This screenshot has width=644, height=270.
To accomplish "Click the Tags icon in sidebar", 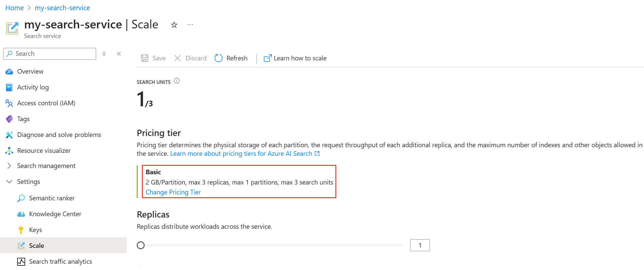I will click(9, 119).
